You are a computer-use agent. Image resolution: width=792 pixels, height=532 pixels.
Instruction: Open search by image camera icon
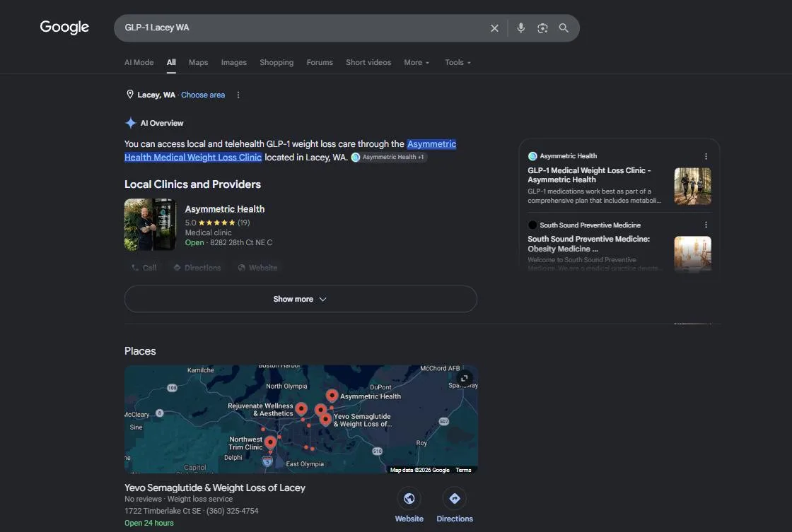coord(542,28)
